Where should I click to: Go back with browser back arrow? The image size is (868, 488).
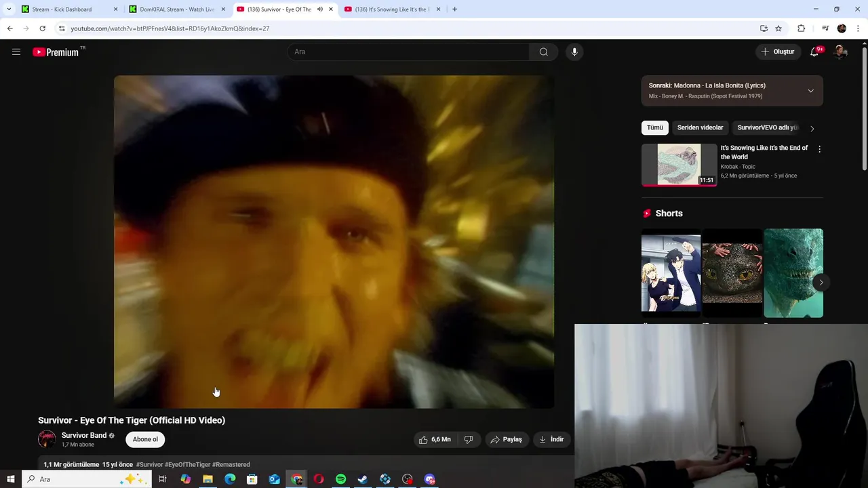(x=9, y=28)
